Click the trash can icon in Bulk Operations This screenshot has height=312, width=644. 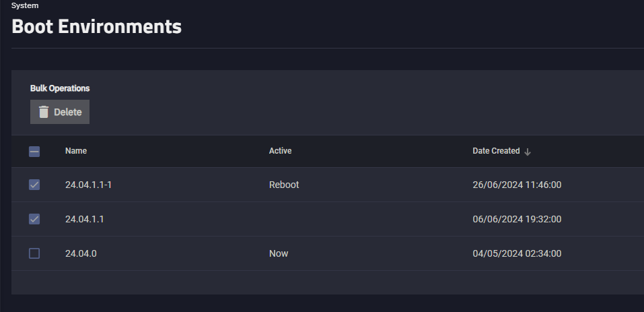point(44,112)
